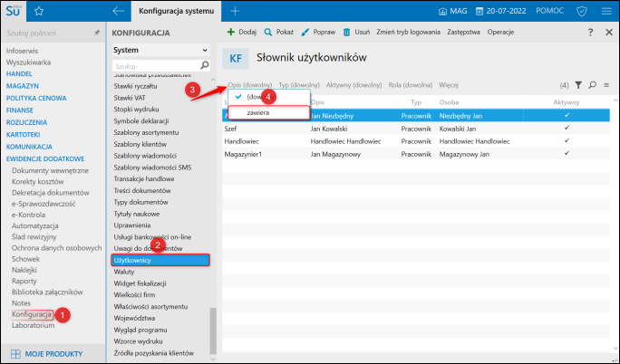Expand the HANDEL section
The width and height of the screenshot is (620, 364).
19,74
